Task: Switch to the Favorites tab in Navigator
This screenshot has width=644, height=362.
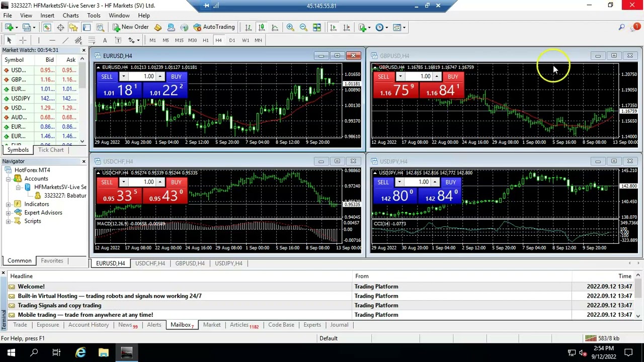Action: pos(52,260)
